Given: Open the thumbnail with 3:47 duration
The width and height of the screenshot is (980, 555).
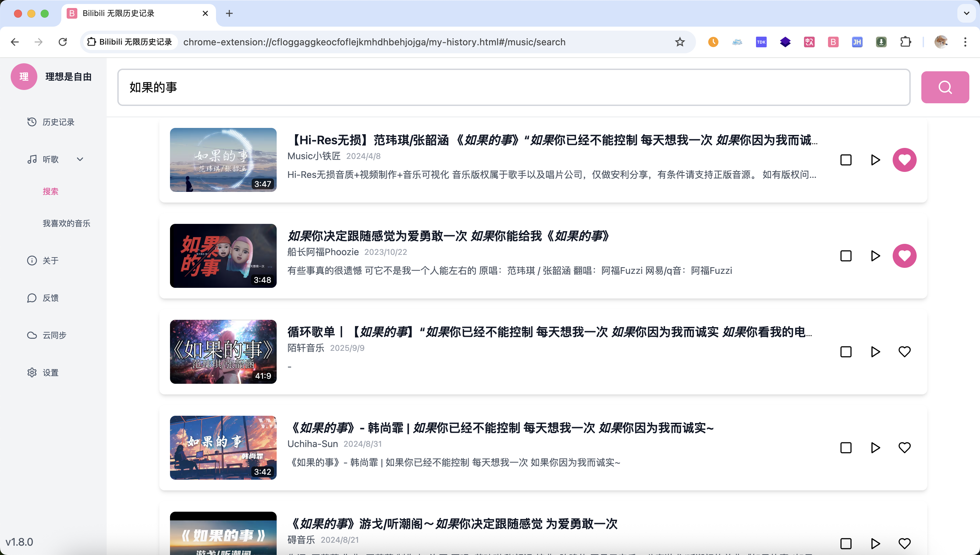Looking at the screenshot, I should click(x=223, y=160).
